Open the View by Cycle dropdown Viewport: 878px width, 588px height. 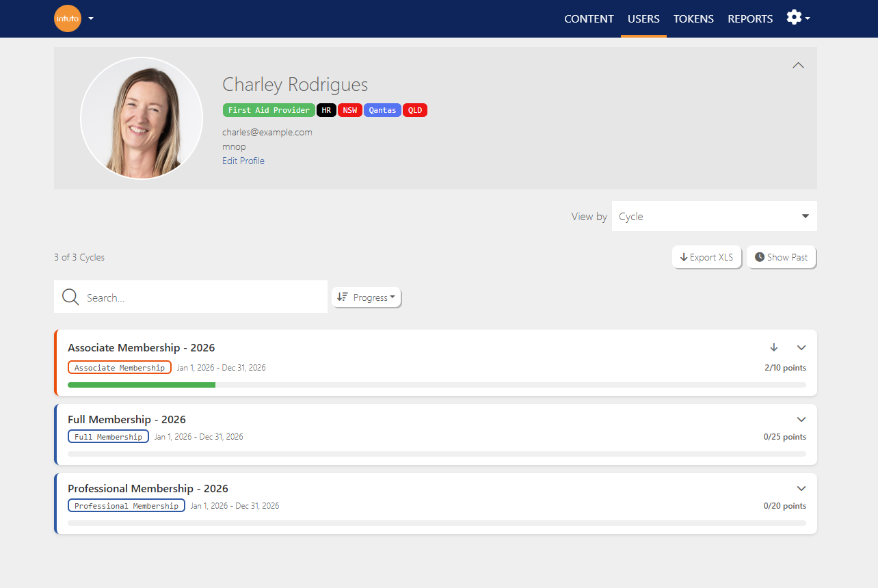point(715,216)
